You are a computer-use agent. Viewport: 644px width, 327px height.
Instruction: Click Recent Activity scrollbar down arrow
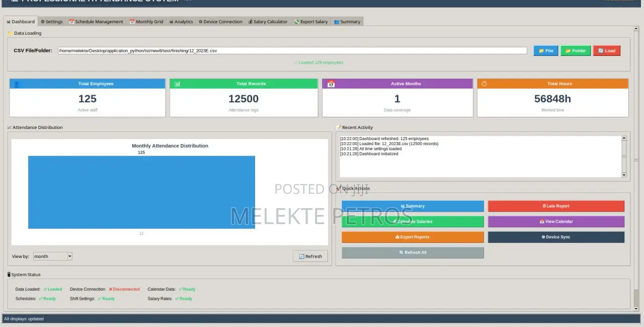(624, 175)
